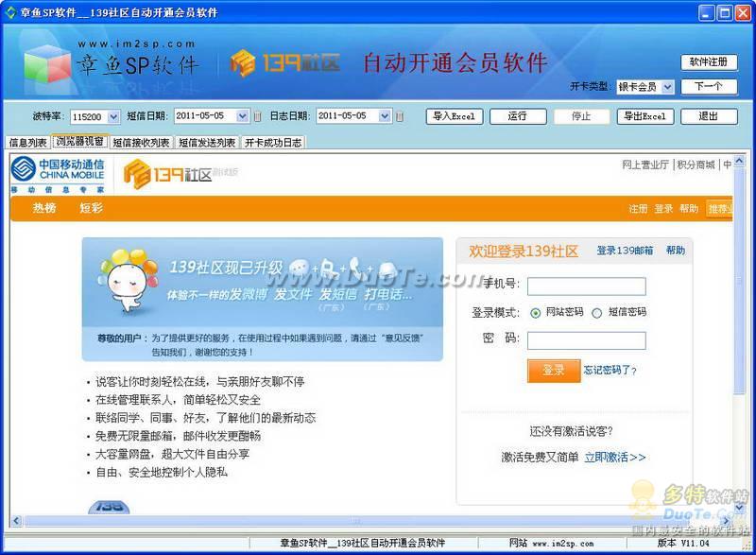The width and height of the screenshot is (756, 555).
Task: Click the small icon beside 短信日期 date field
Action: coord(257,116)
